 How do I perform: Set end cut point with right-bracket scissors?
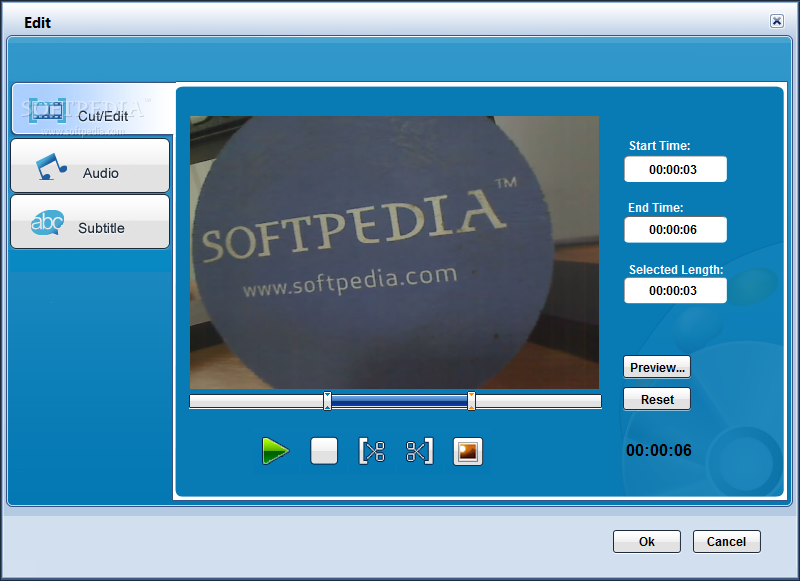coord(419,451)
